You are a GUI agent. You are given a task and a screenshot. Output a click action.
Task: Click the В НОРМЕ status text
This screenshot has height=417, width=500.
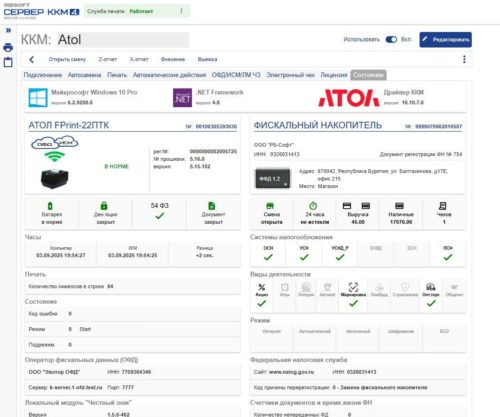tap(116, 166)
